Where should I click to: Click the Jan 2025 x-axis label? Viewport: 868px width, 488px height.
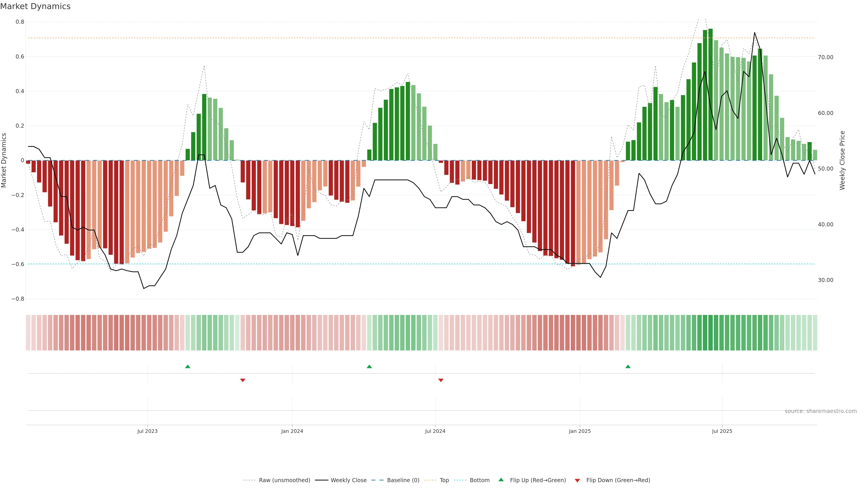point(580,431)
